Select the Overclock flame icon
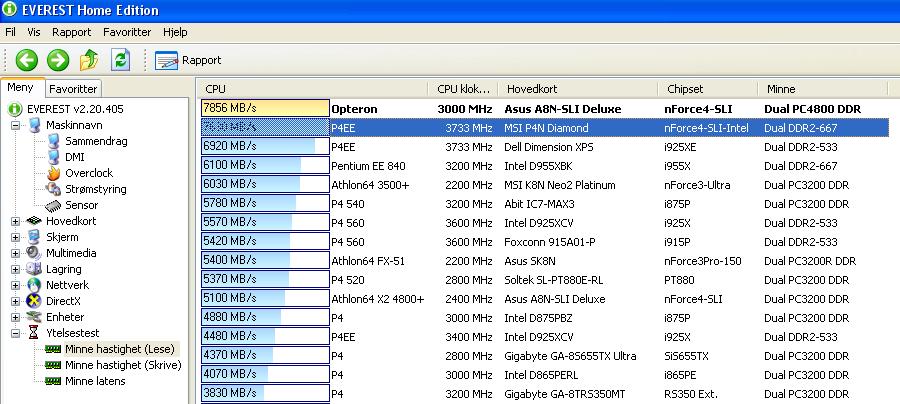 (53, 173)
